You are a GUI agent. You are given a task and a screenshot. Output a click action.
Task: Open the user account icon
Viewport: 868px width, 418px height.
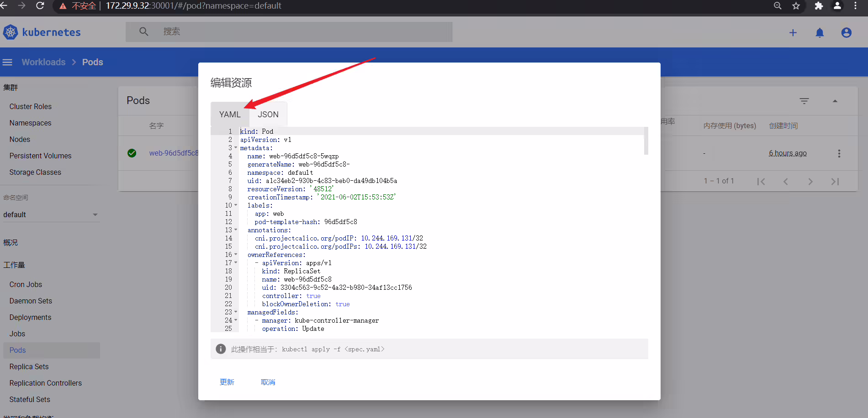[846, 32]
